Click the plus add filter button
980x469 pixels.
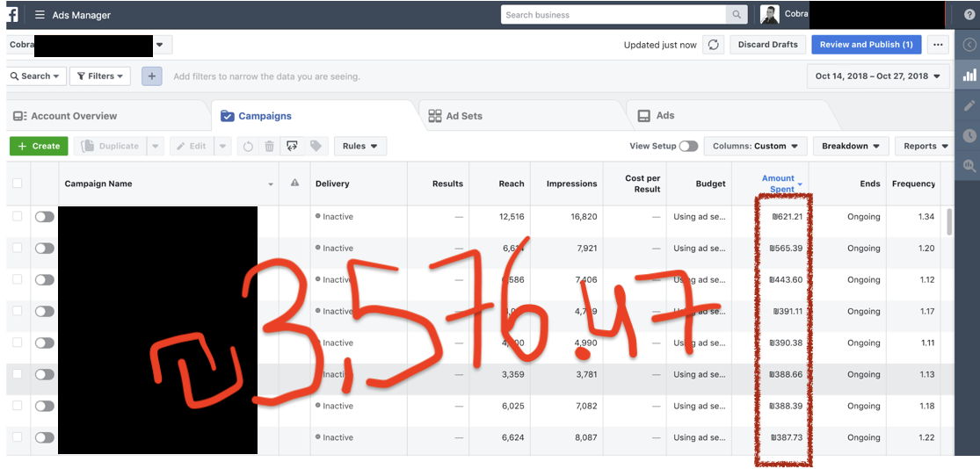[x=152, y=76]
